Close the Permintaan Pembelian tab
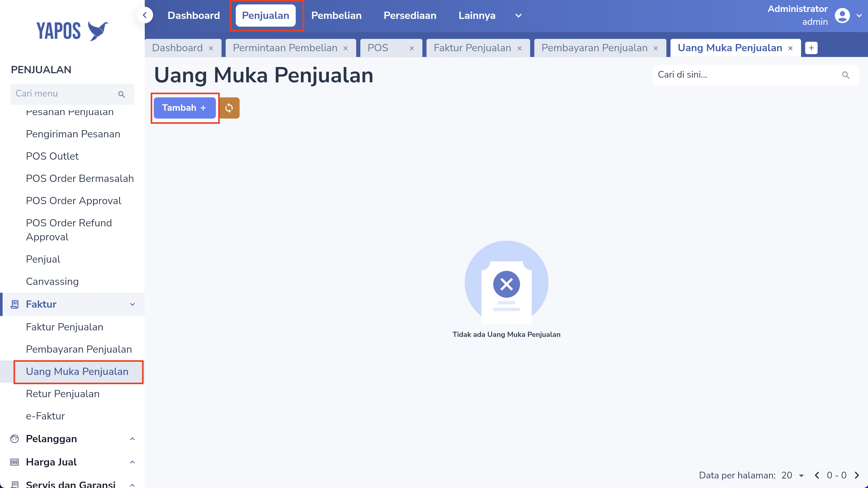Image resolution: width=868 pixels, height=488 pixels. pos(345,48)
